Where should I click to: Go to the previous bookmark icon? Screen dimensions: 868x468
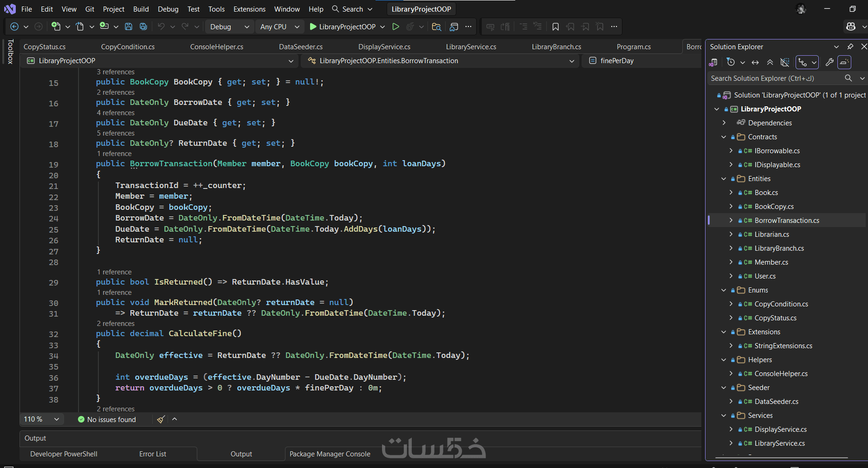(x=570, y=27)
